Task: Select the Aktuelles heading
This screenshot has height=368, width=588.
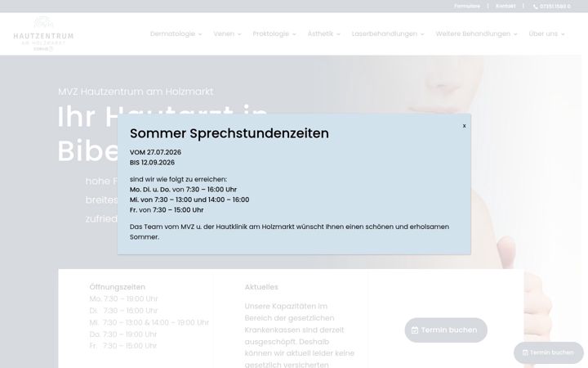Action: pyautogui.click(x=261, y=287)
